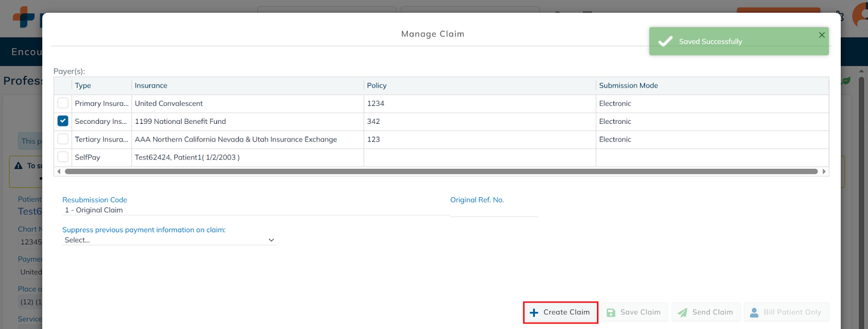The image size is (868, 329).
Task: Click the checkmark icon in the success toast
Action: pos(665,42)
